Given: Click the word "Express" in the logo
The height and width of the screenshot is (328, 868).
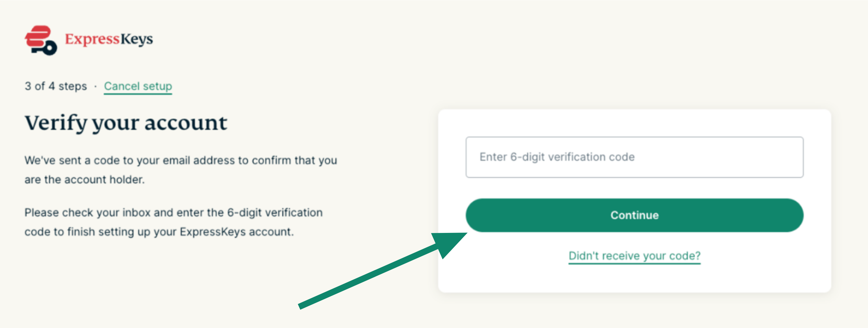Looking at the screenshot, I should pos(92,39).
